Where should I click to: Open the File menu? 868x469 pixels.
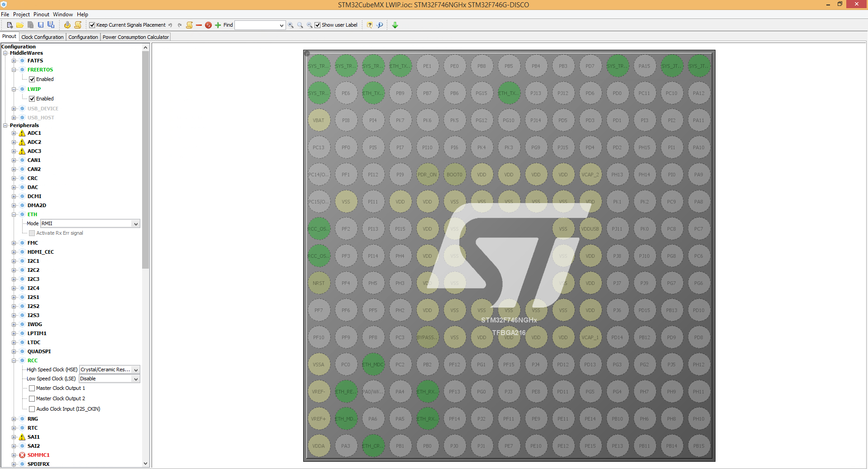(x=5, y=14)
